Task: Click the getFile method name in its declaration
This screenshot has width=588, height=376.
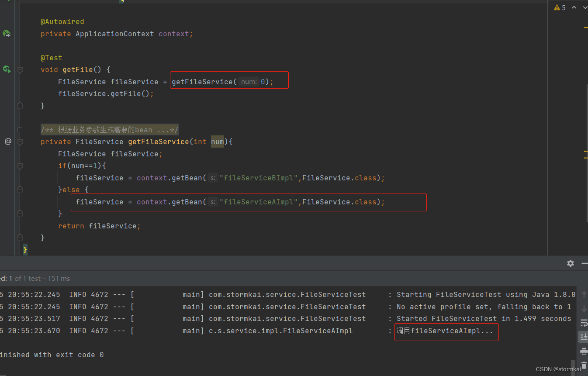Action: click(x=78, y=69)
